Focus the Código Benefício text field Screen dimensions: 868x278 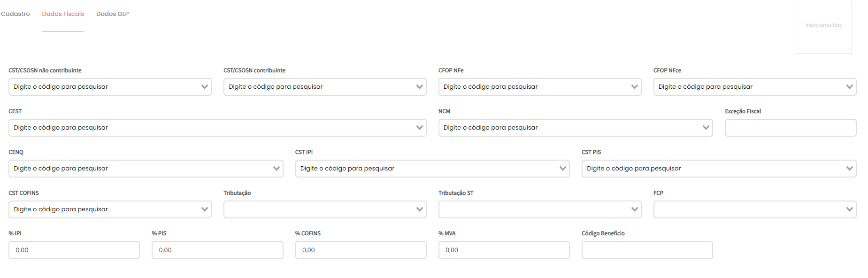[647, 250]
